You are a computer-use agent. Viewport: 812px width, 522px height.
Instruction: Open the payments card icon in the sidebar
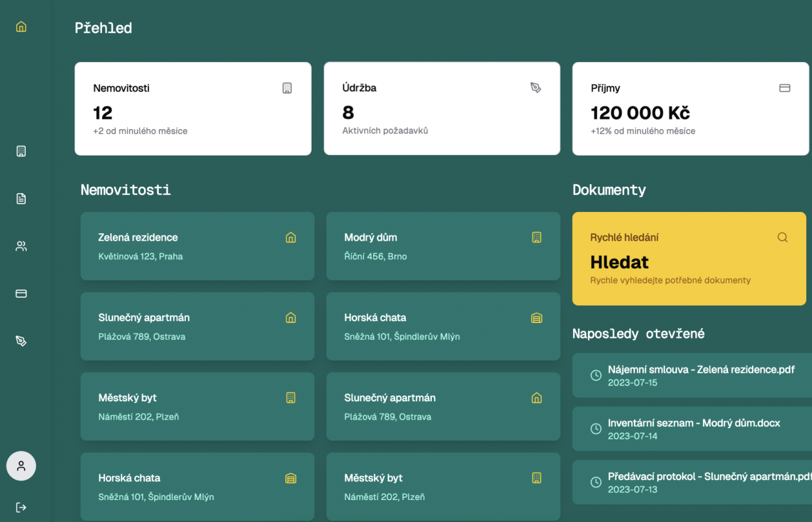coord(21,293)
